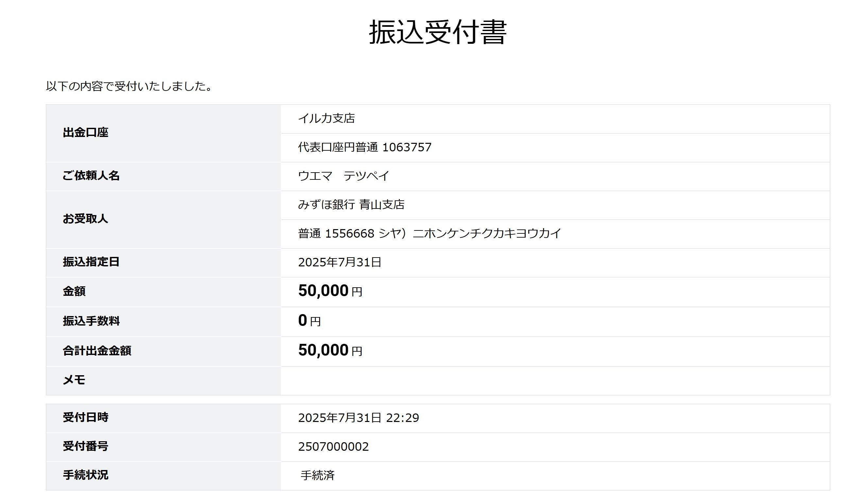This screenshot has width=850, height=504.
Task: Select the イルカ支店 branch name text
Action: (x=326, y=119)
